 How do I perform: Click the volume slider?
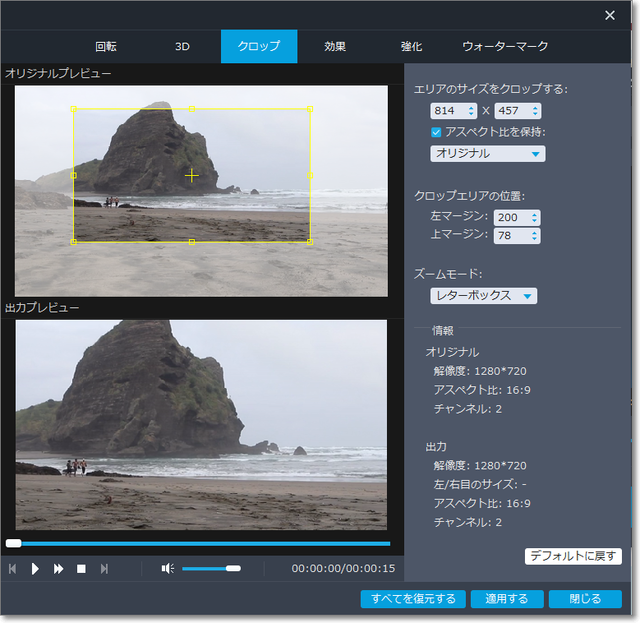click(x=211, y=569)
